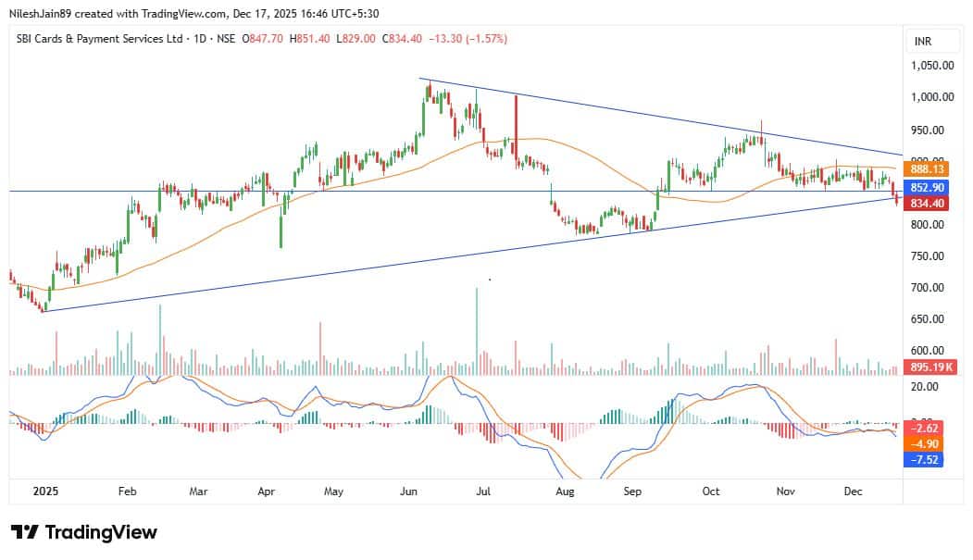Image resolution: width=973 pixels, height=560 pixels.
Task: Click the Nov label on the time axis
Action: (786, 492)
